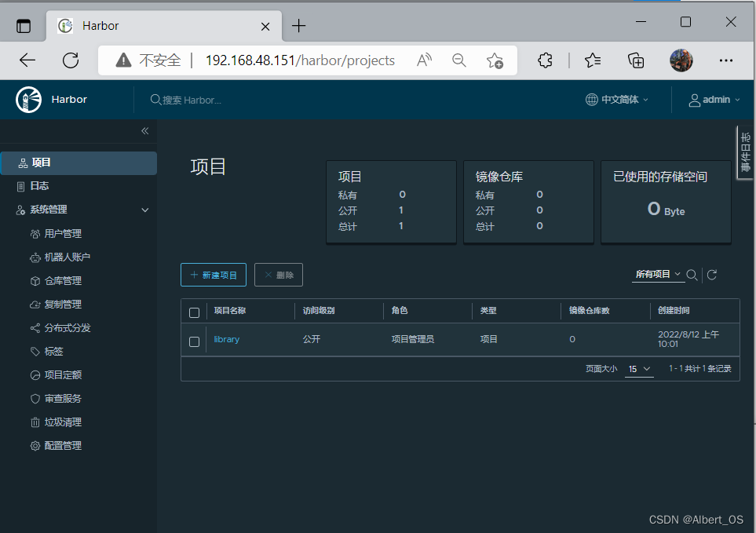Click the search magnifier in Harbor header
The height and width of the screenshot is (533, 756).
(x=155, y=100)
